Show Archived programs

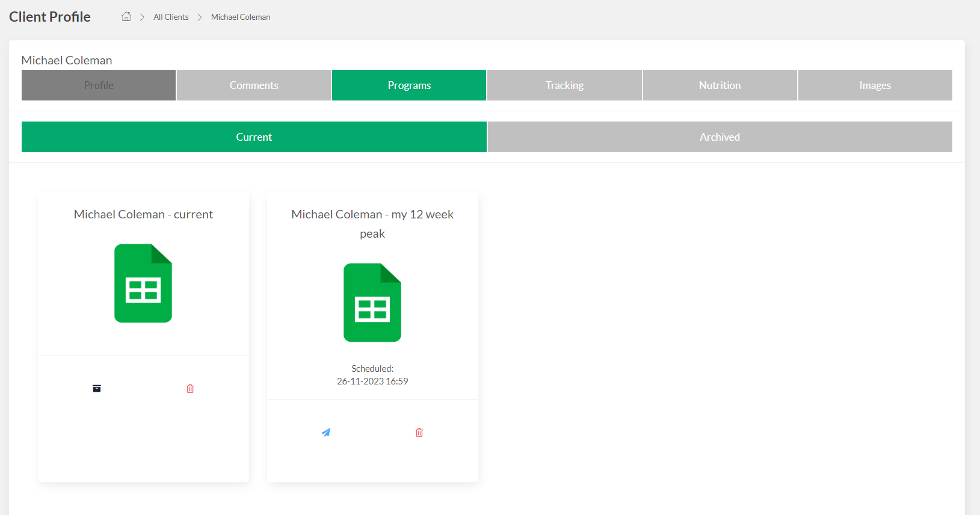coord(720,137)
